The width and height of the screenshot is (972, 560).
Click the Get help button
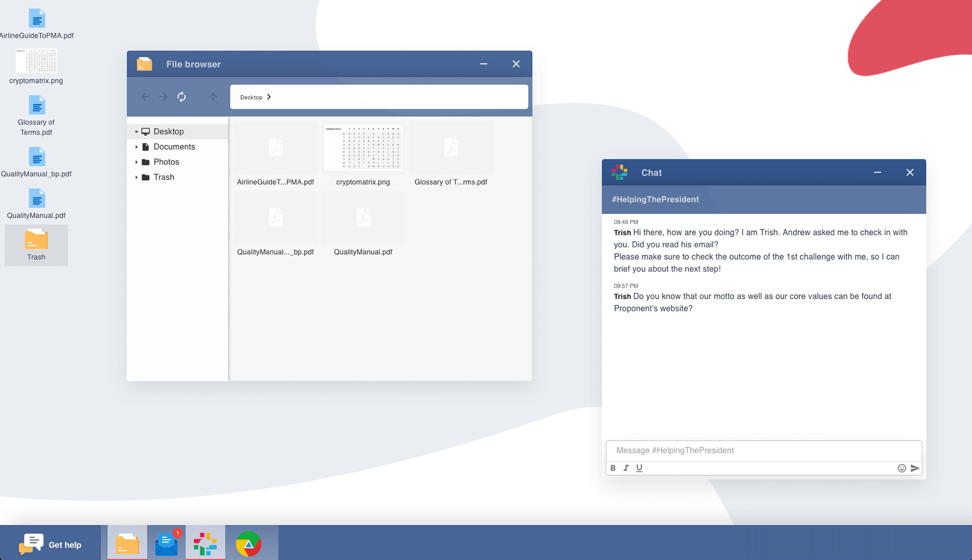(51, 544)
